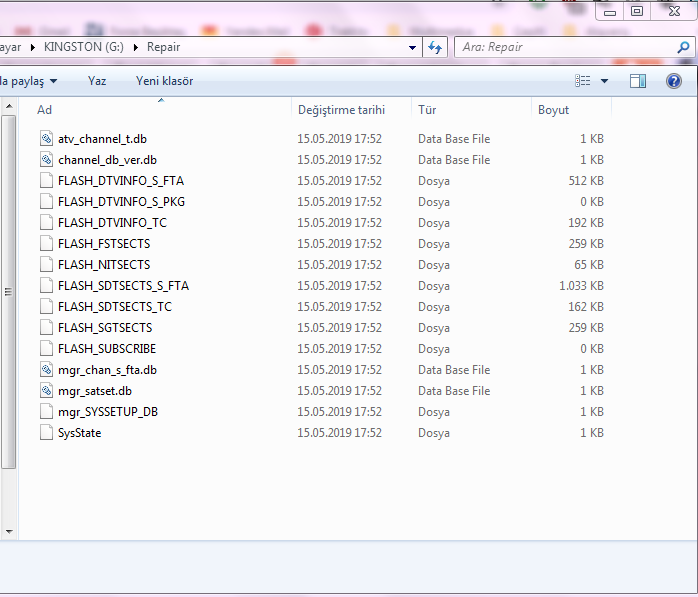698x597 pixels.
Task: Select the file name channel_db_ver.db
Action: (x=107, y=160)
